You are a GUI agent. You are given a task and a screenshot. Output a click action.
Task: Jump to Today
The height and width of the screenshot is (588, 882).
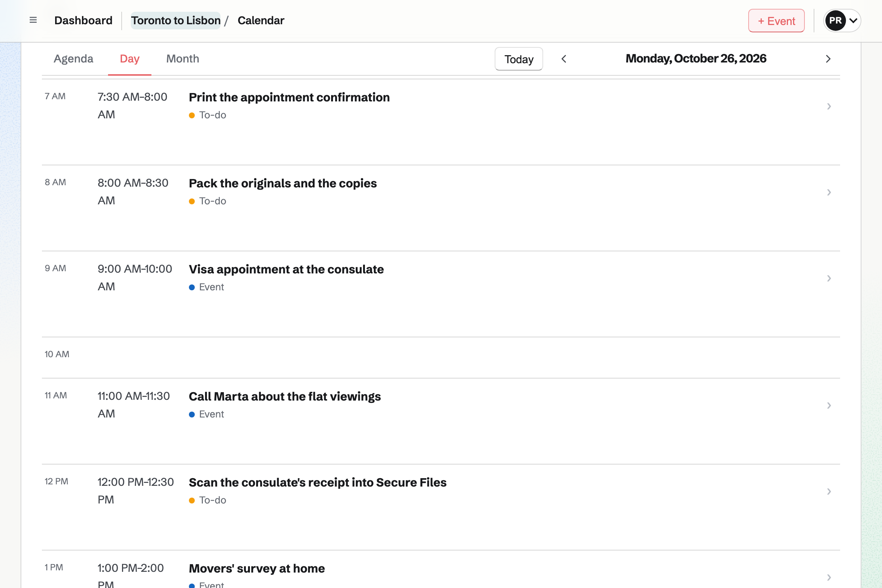pyautogui.click(x=519, y=59)
